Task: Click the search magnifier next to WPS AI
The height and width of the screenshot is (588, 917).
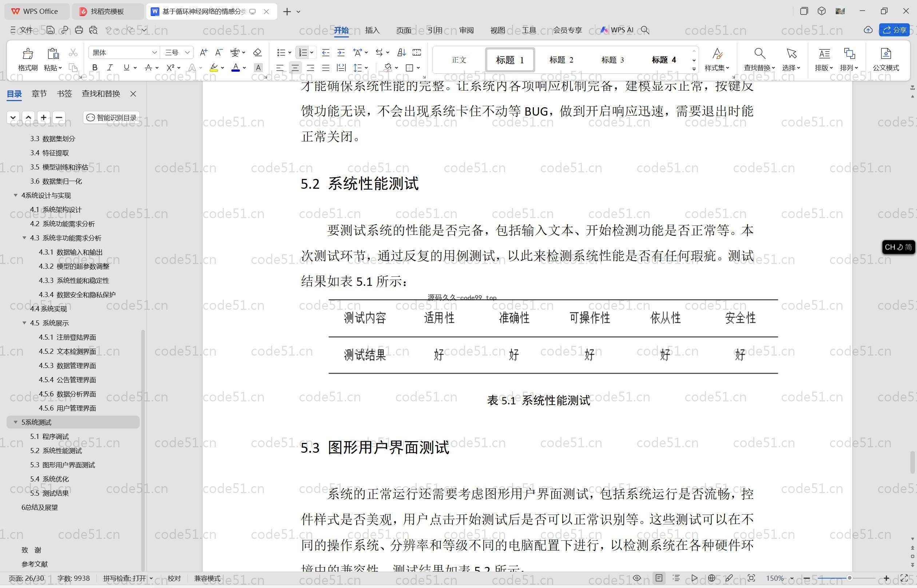Action: coord(645,30)
